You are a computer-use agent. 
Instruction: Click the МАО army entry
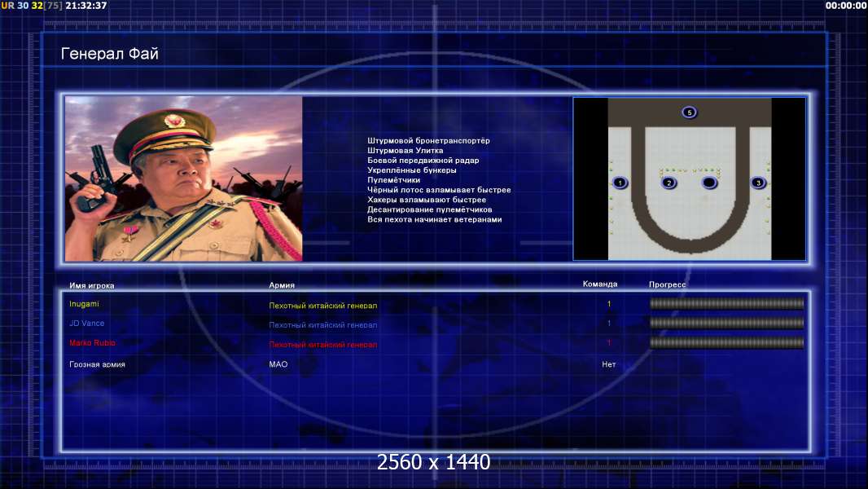(278, 364)
